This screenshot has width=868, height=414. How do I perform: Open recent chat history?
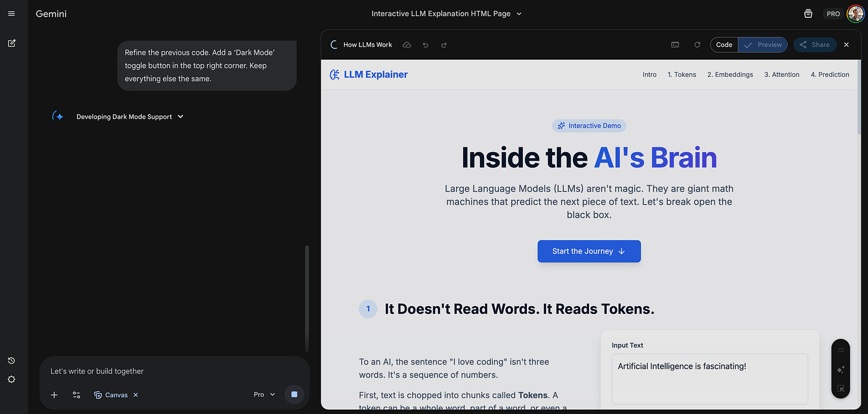[12, 360]
